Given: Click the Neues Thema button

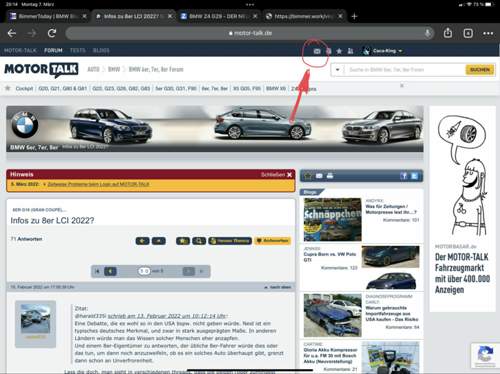Looking at the screenshot, I should (230, 241).
